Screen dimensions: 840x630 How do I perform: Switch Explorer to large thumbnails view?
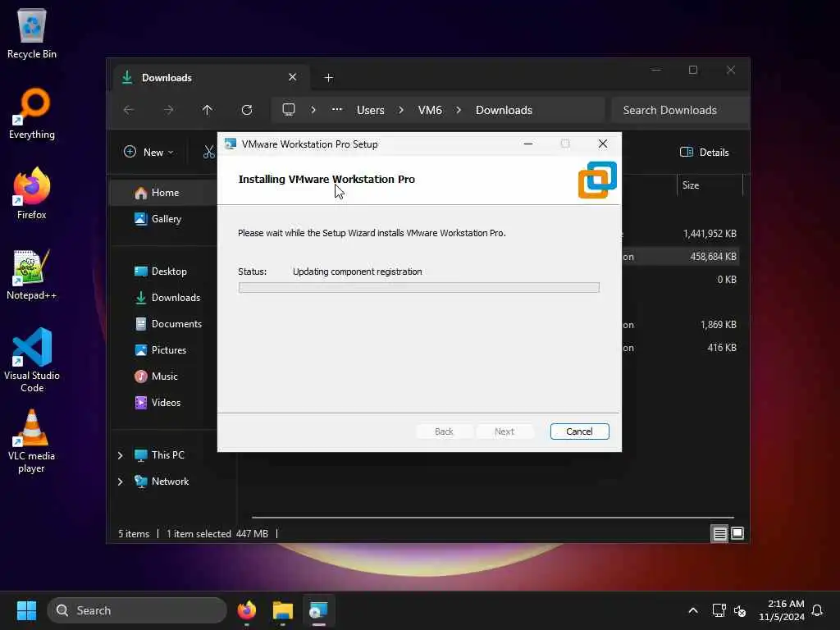pos(737,533)
